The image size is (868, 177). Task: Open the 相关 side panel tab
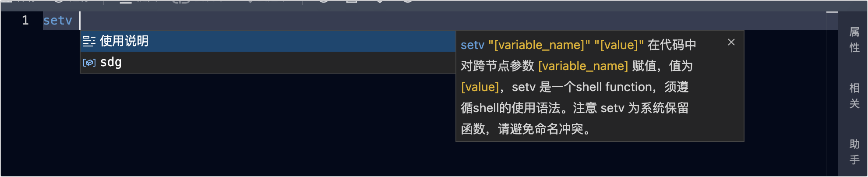click(854, 96)
